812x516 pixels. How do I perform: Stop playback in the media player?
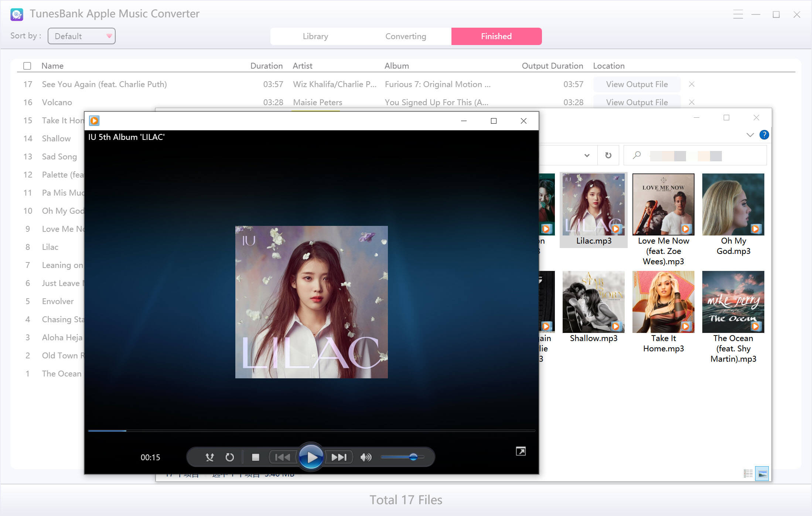tap(255, 457)
